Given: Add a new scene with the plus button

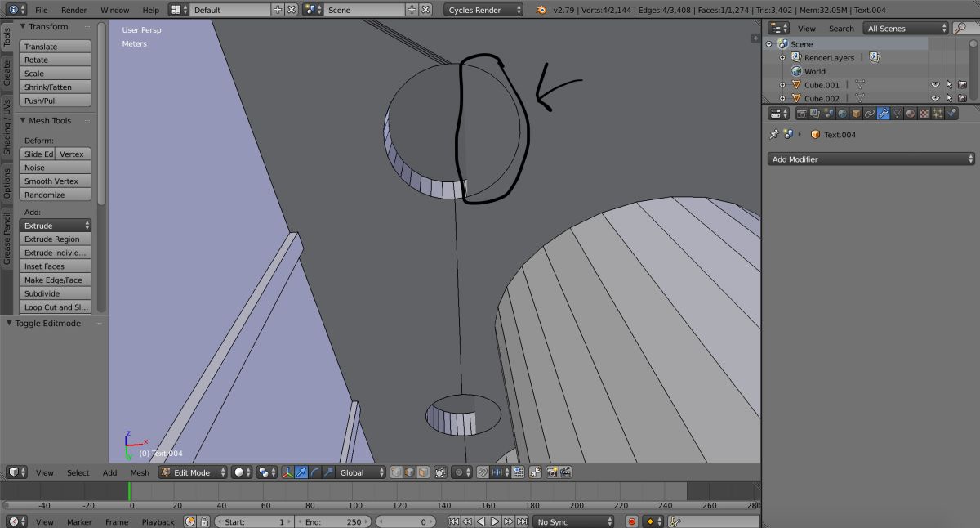Looking at the screenshot, I should [412, 10].
